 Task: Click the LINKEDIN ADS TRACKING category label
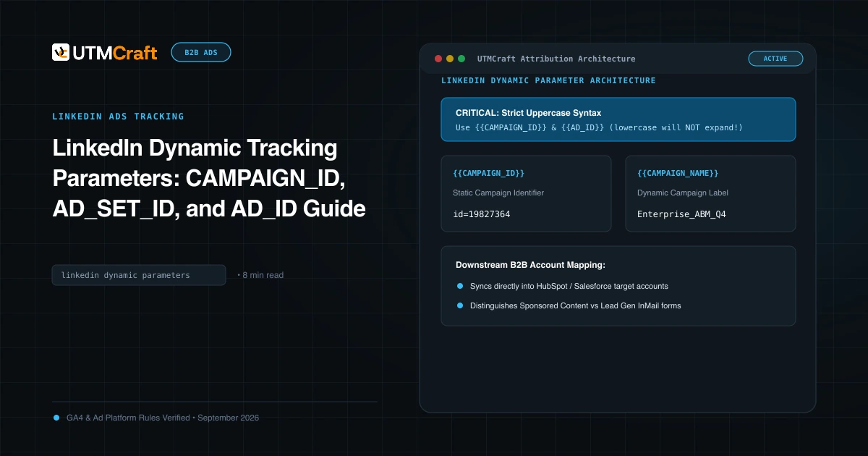tap(119, 117)
